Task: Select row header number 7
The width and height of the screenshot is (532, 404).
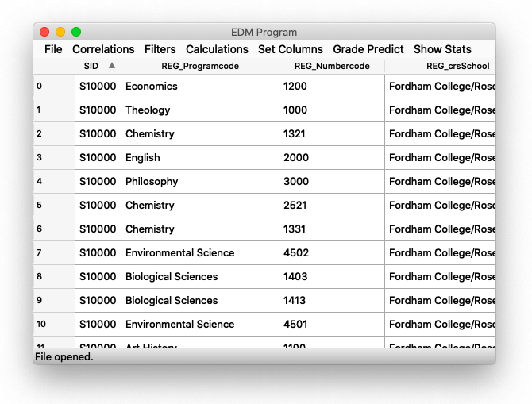Action: 53,252
